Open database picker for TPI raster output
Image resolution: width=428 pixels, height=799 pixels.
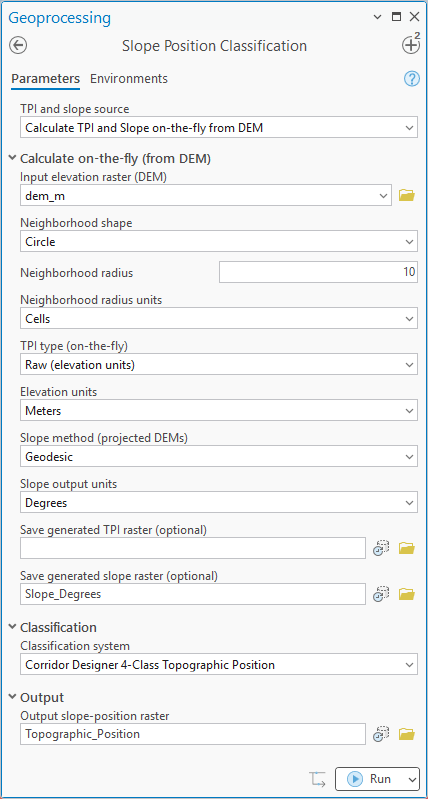381,548
